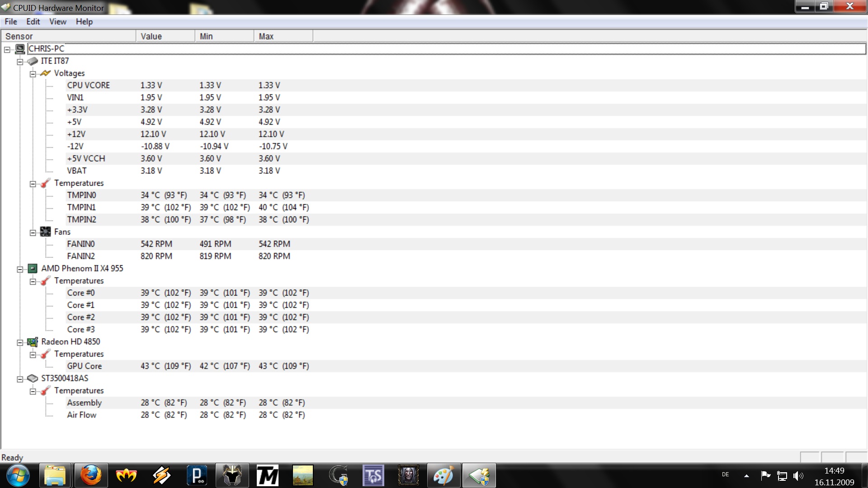Click the Action Center flag icon
The width and height of the screenshot is (868, 488).
tap(765, 475)
